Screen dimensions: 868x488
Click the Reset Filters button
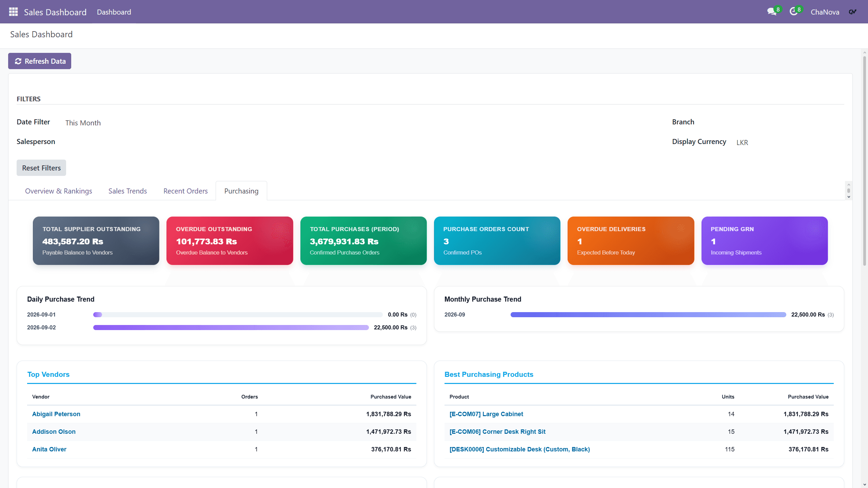coord(41,168)
